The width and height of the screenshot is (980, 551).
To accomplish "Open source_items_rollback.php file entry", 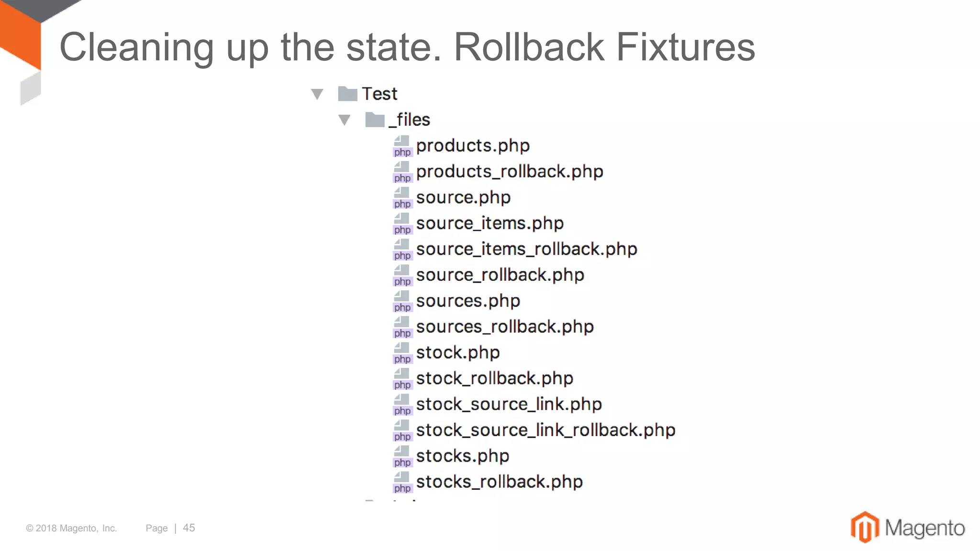I will pos(526,249).
